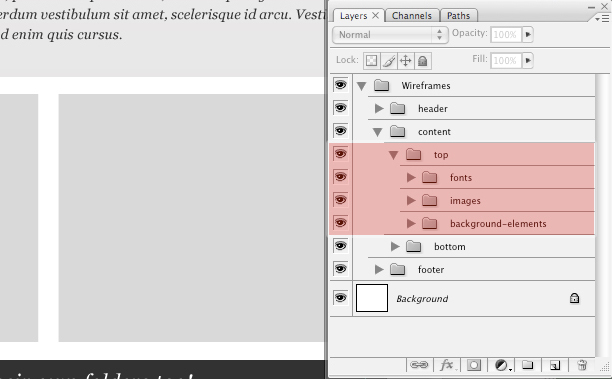Screen dimensions: 612x379
Task: Click the header group folder icon
Action: coord(397,108)
